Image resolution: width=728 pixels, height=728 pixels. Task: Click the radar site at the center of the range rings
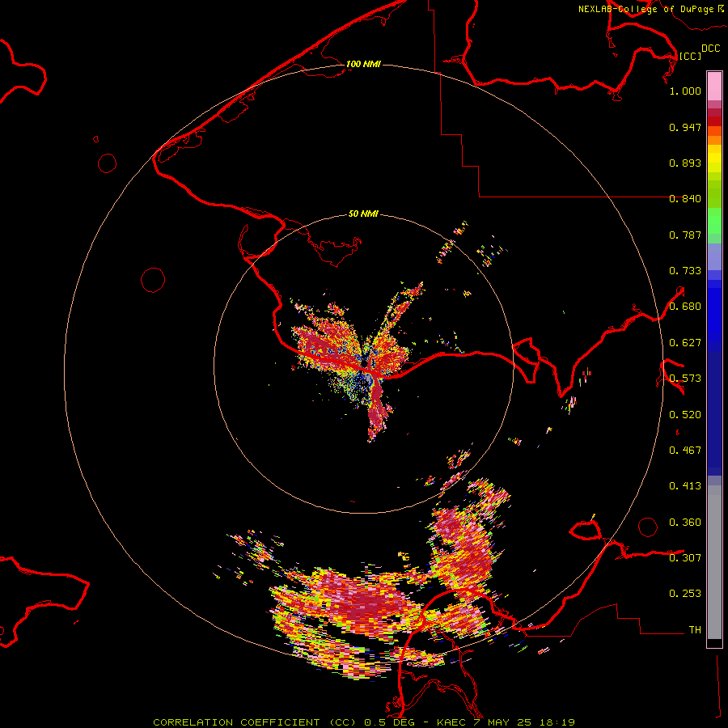click(366, 365)
